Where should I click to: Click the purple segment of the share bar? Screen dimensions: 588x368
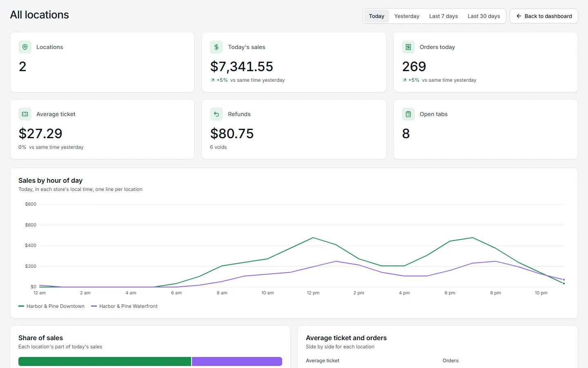pyautogui.click(x=237, y=361)
